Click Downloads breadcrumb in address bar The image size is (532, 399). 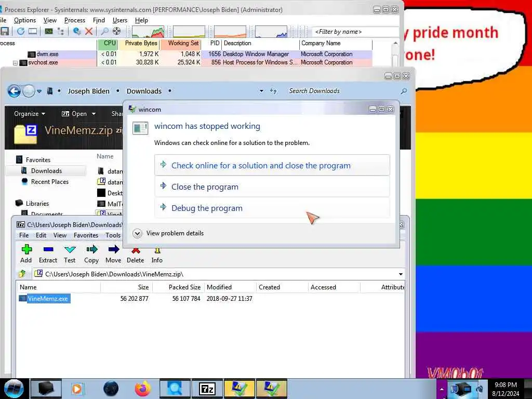(x=144, y=91)
